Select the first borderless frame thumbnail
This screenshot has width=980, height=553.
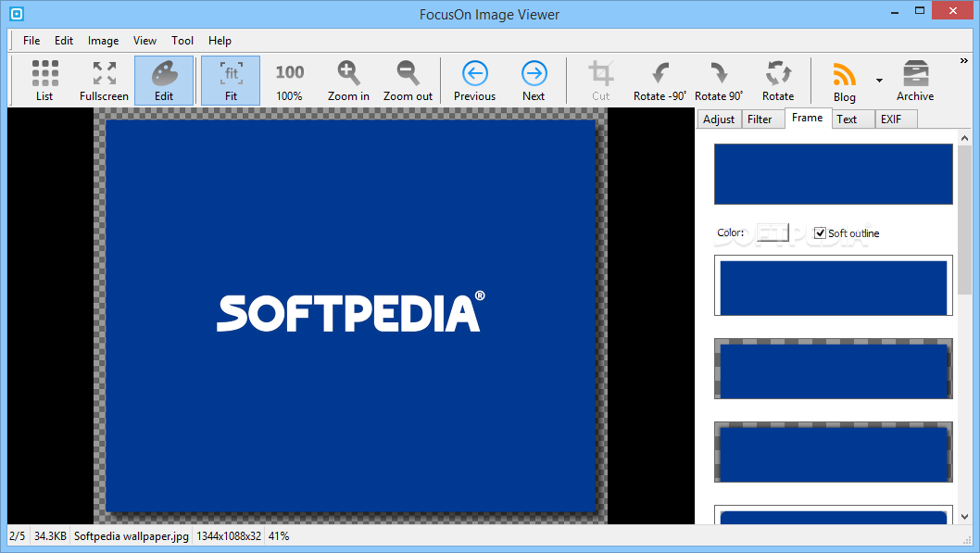[x=833, y=174]
